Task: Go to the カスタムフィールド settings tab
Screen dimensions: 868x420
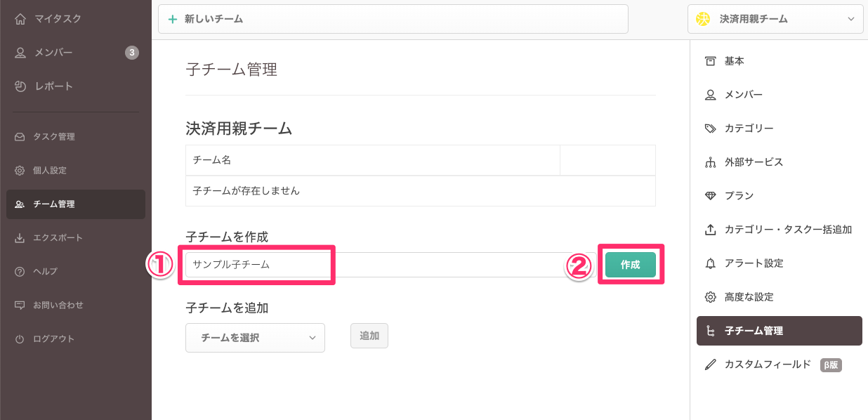Action: [767, 365]
